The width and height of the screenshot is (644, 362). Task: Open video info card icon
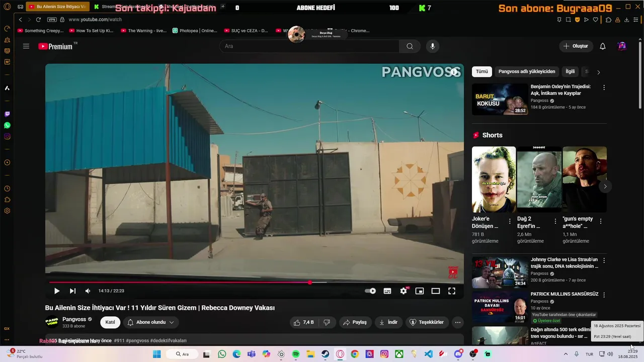pyautogui.click(x=454, y=72)
